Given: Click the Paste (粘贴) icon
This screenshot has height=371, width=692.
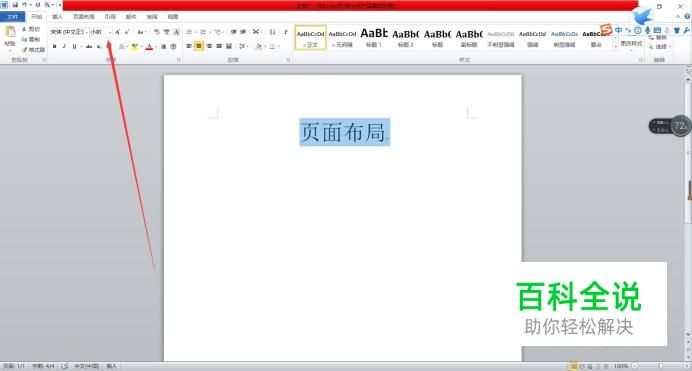Looking at the screenshot, I should point(10,32).
